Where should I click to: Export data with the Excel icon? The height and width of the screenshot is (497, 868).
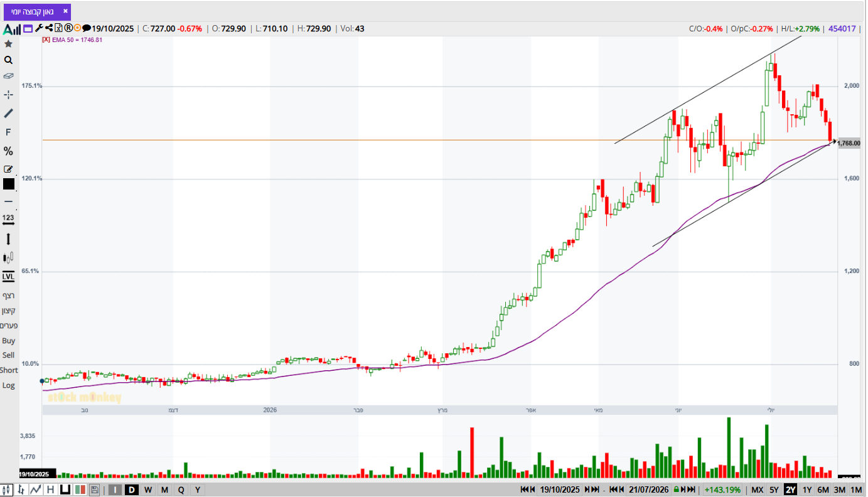(x=58, y=28)
